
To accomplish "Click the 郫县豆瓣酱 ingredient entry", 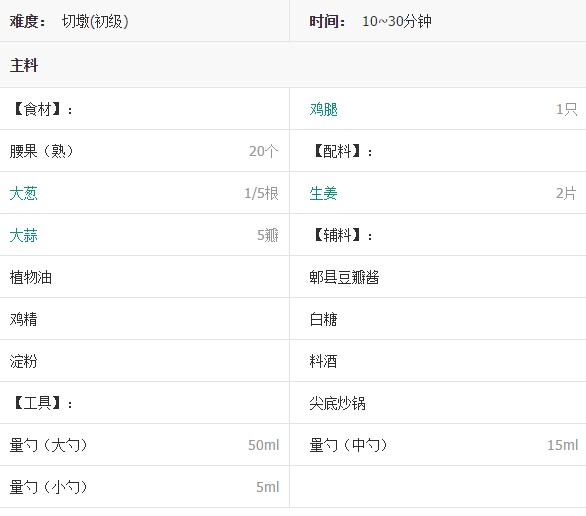I will 344,277.
